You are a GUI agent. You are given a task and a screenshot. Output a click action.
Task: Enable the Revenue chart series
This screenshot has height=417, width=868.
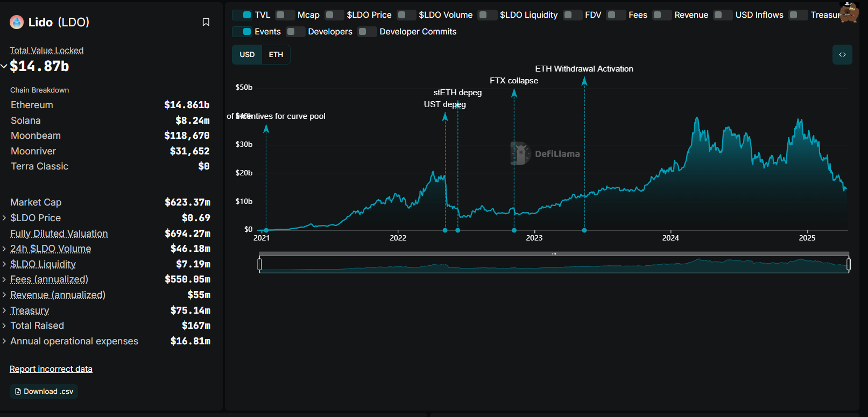point(662,15)
